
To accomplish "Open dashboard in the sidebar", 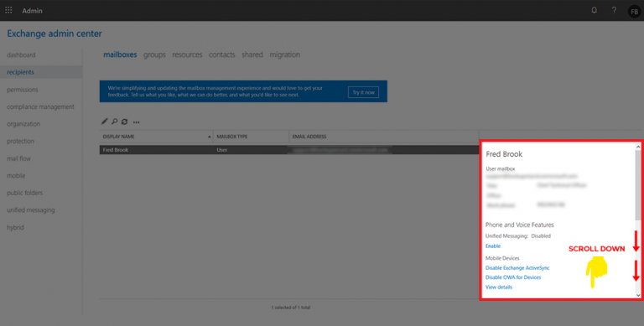I will [x=21, y=55].
